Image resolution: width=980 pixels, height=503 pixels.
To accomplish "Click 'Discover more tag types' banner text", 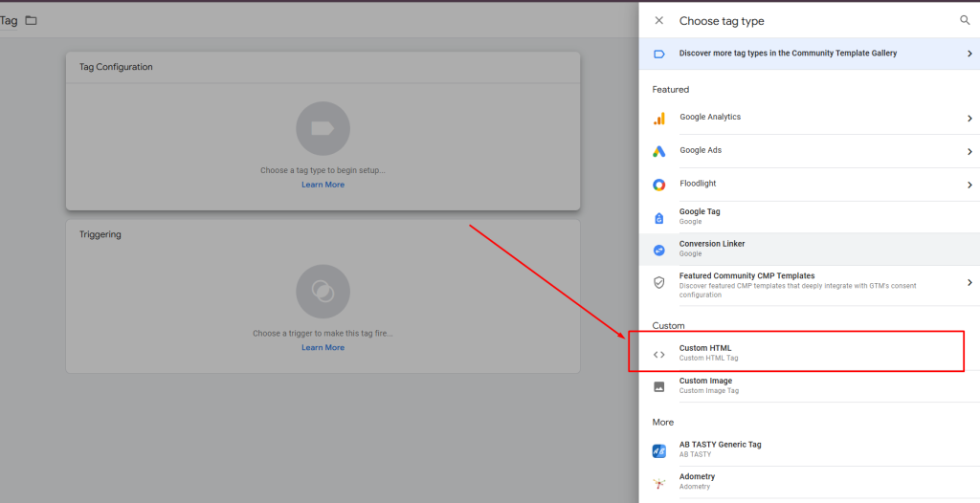I will point(788,54).
